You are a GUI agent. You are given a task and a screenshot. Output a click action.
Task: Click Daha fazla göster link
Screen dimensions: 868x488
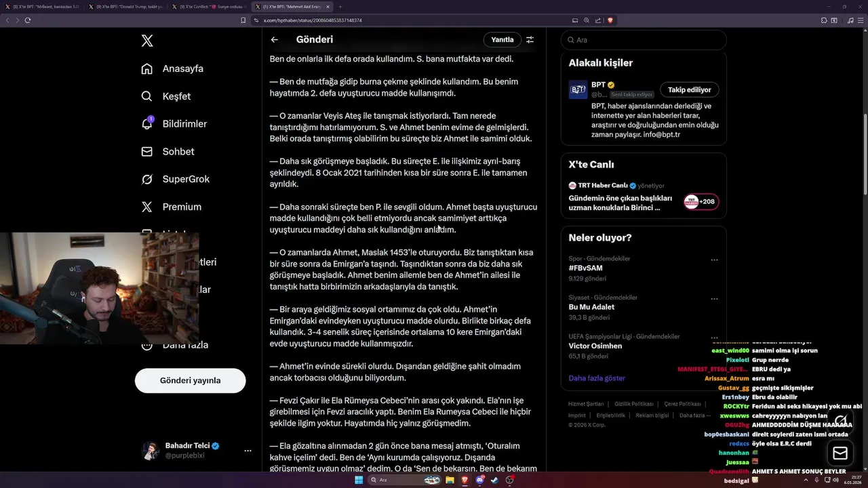click(x=597, y=378)
